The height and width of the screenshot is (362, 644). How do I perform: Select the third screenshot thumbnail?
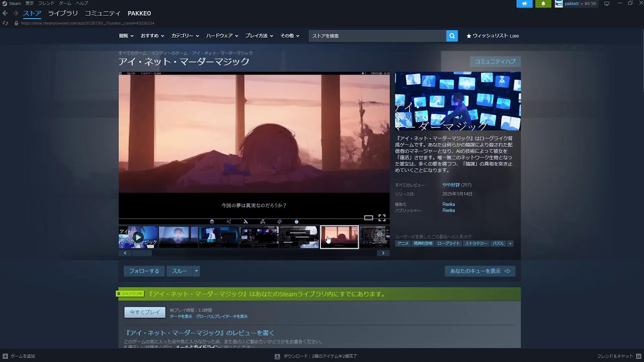(x=219, y=237)
